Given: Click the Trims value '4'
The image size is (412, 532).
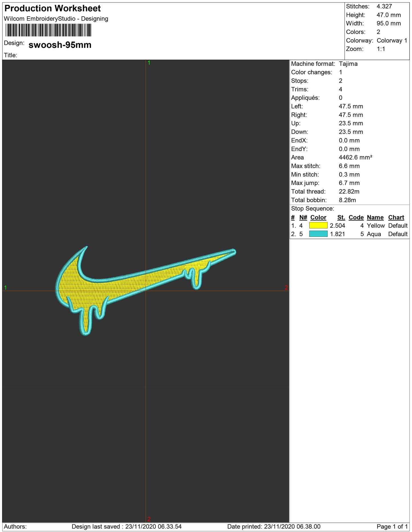Looking at the screenshot, I should point(340,89).
